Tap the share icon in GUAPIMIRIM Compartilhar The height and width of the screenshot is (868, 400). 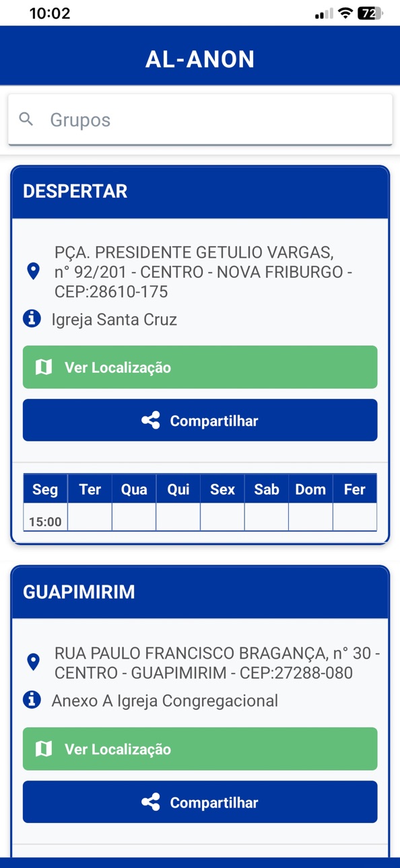point(151,802)
